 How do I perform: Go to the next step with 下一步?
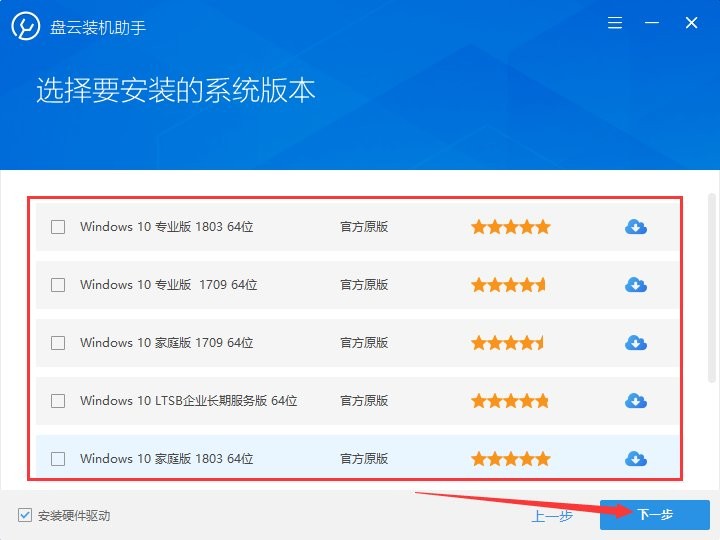pos(654,514)
